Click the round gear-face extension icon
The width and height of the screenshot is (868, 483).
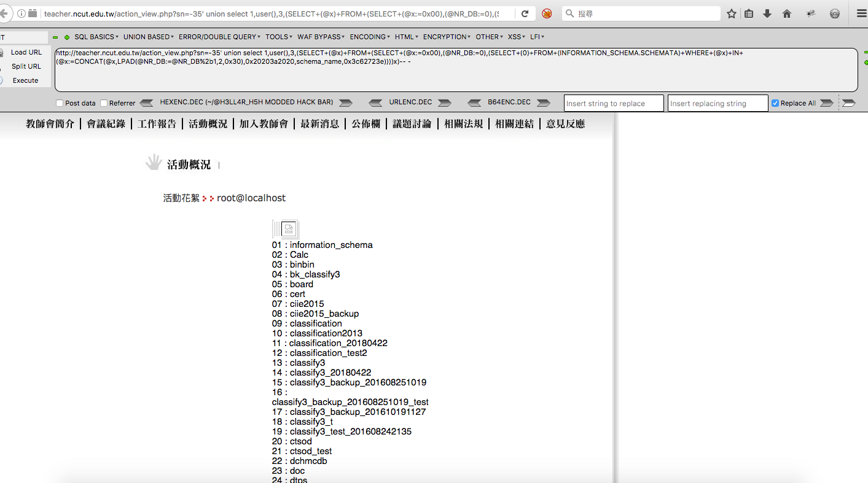point(835,14)
